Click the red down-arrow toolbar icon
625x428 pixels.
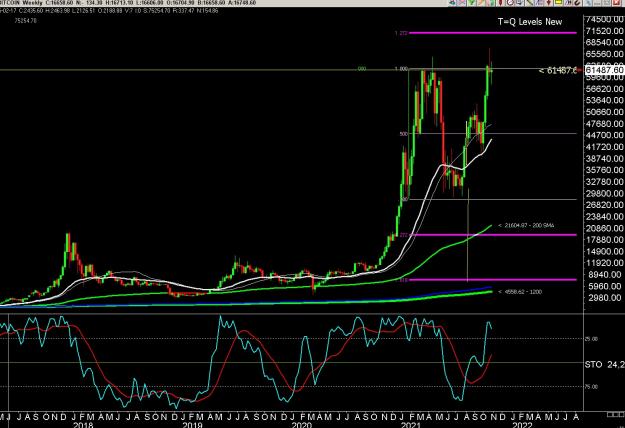(x=549, y=2)
